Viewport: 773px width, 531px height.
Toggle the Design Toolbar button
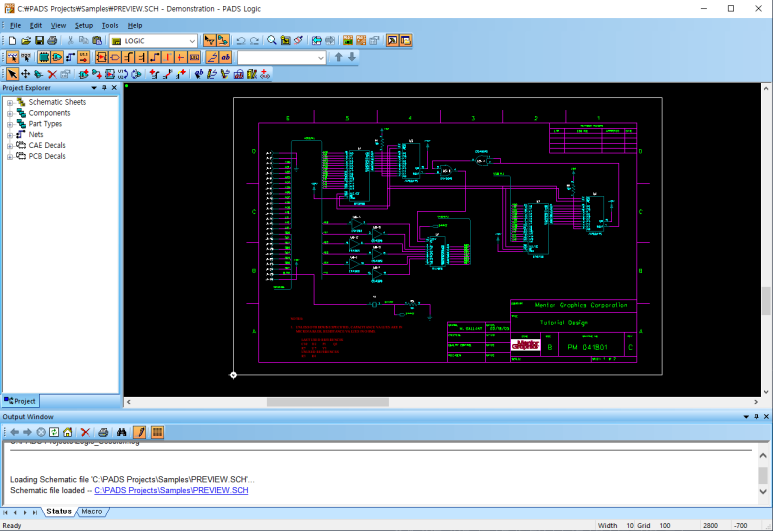point(223,40)
